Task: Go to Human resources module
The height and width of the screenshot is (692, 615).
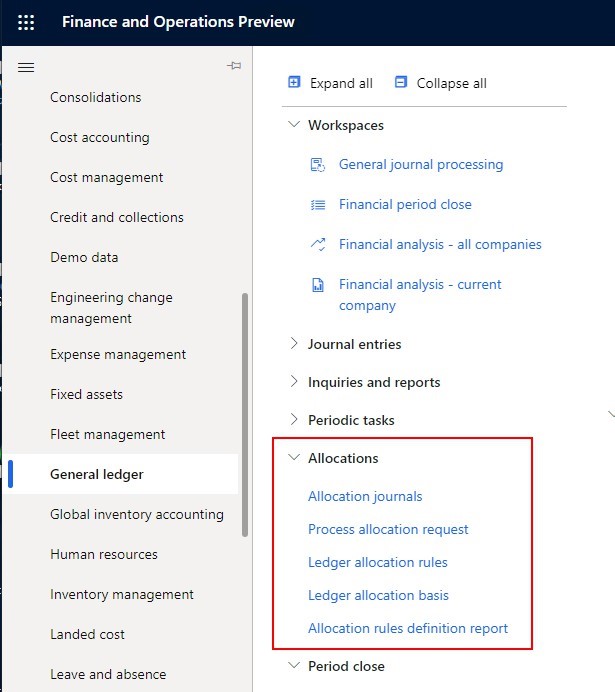Action: (103, 554)
